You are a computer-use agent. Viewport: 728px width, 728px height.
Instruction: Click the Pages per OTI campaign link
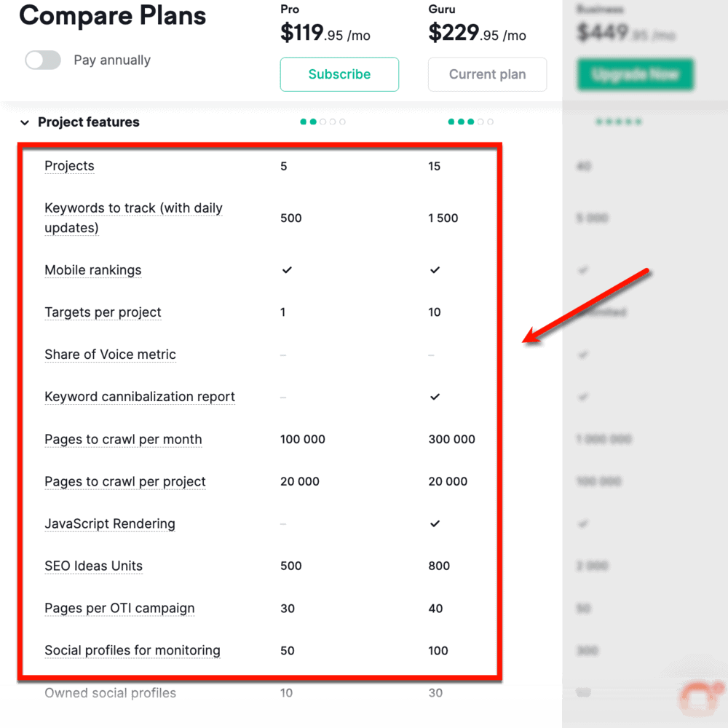(119, 608)
